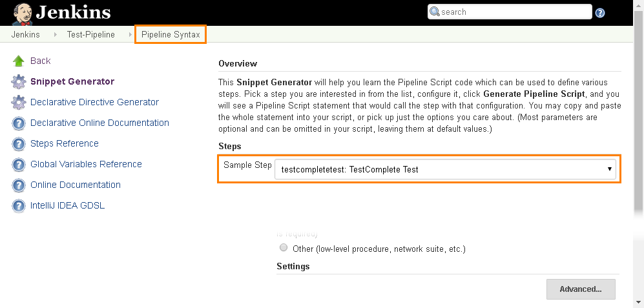Click the Jenkins butler logo
Screen dimensions: 644x308
23,12
